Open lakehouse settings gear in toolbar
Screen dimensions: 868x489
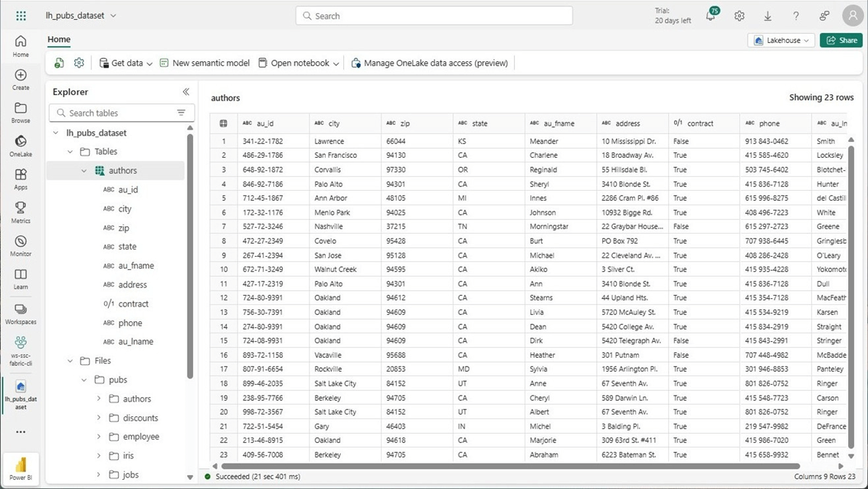[x=79, y=63]
